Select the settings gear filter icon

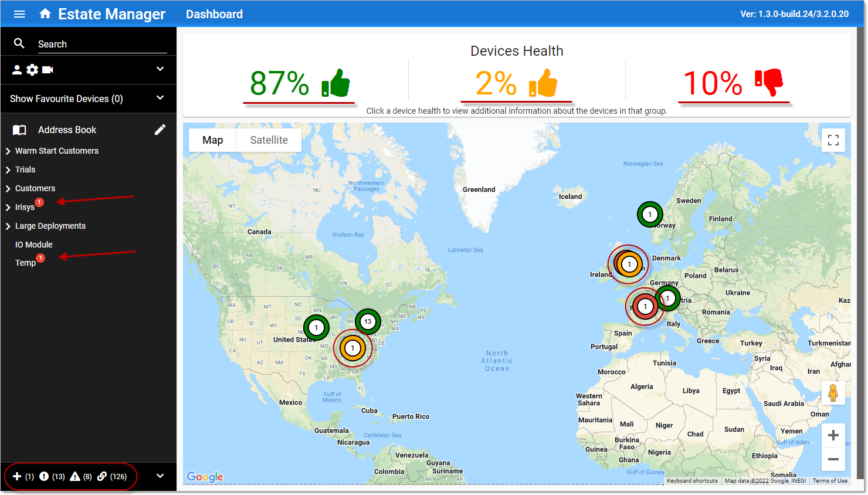(32, 70)
